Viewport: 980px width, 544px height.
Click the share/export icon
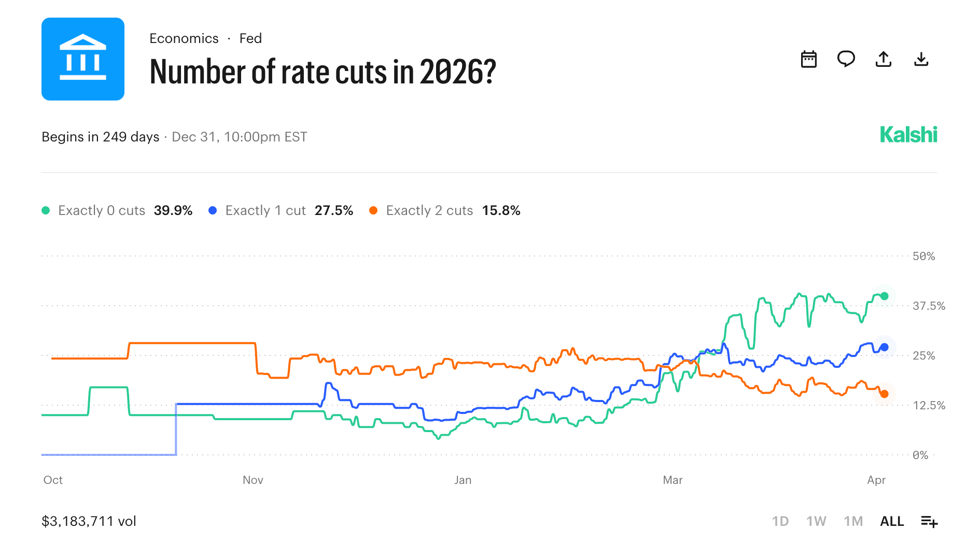(884, 59)
